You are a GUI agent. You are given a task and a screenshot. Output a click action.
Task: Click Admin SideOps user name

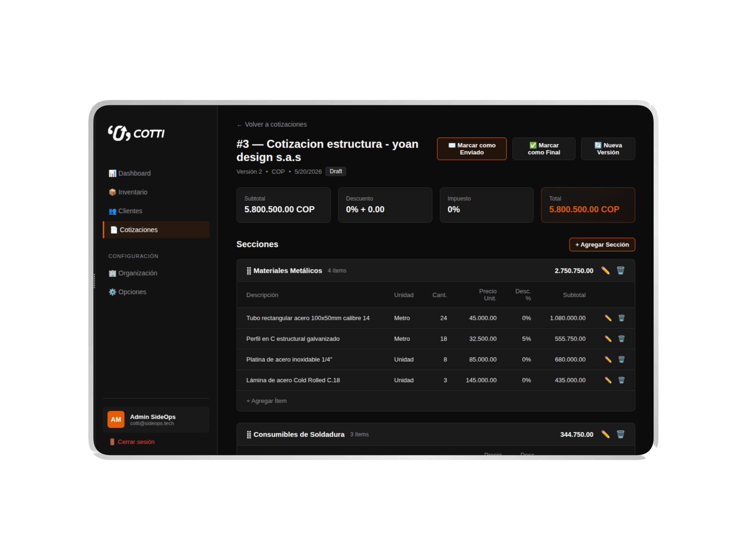point(153,417)
